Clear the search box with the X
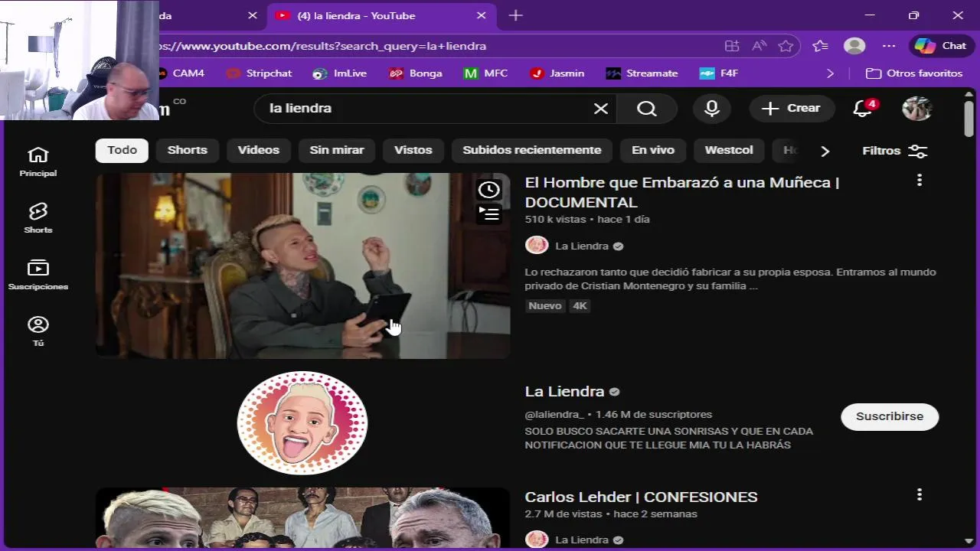The height and width of the screenshot is (551, 980). pyautogui.click(x=601, y=109)
